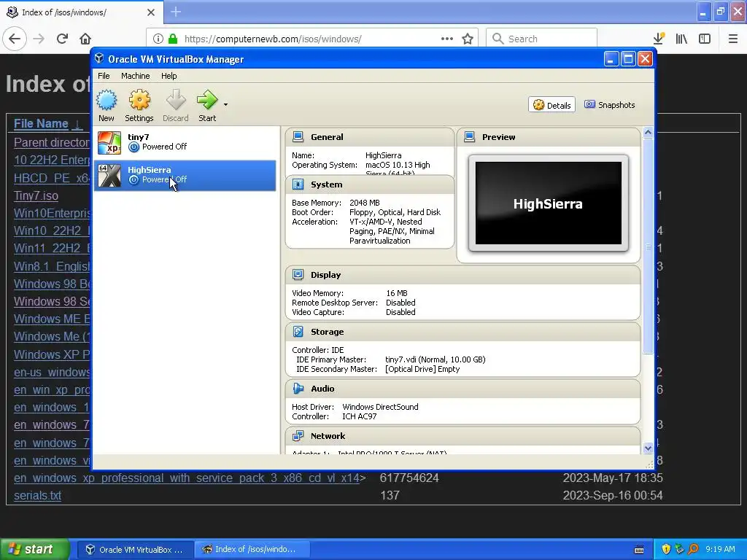Open the File menu in VirtualBox
The height and width of the screenshot is (560, 747).
tap(104, 76)
